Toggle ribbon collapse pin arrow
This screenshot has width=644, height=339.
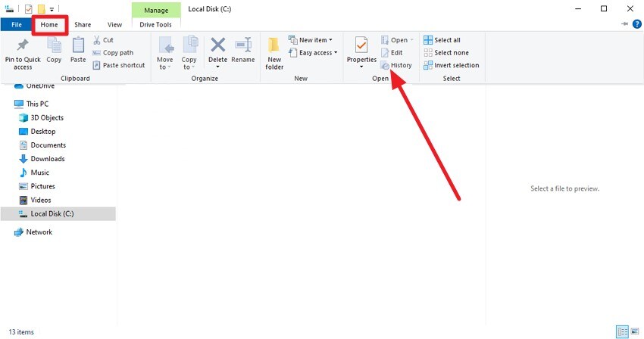pos(625,24)
